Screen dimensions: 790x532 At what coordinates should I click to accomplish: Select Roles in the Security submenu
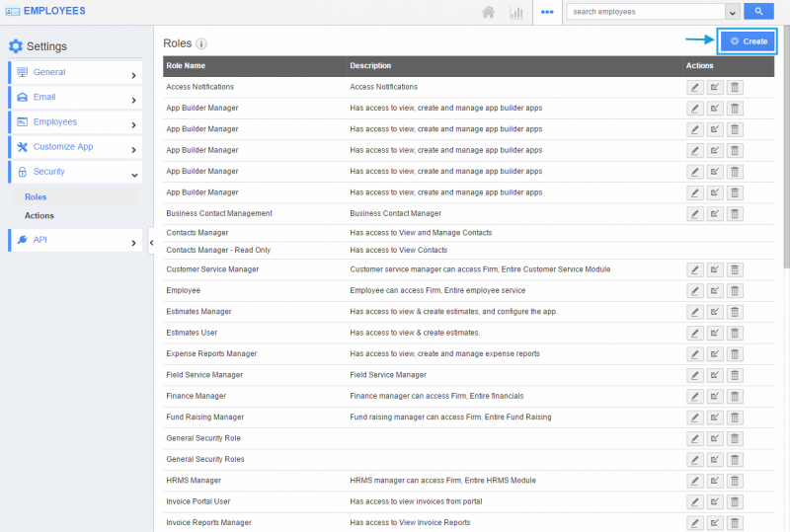tap(36, 197)
